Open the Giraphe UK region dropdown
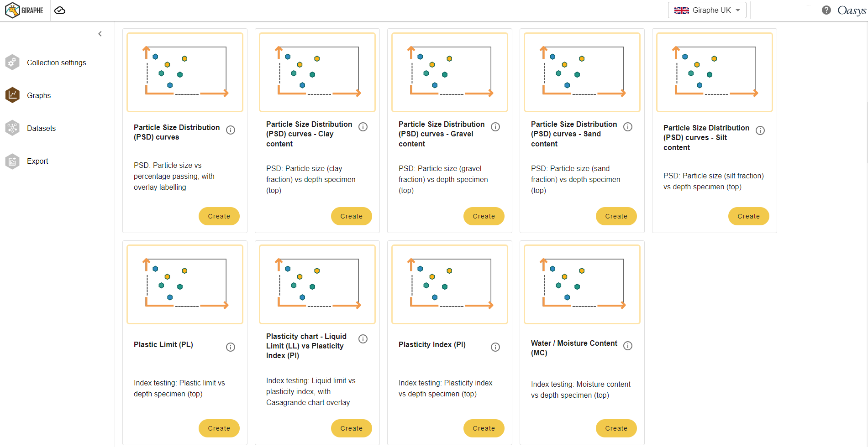Image resolution: width=868 pixels, height=447 pixels. click(x=707, y=10)
